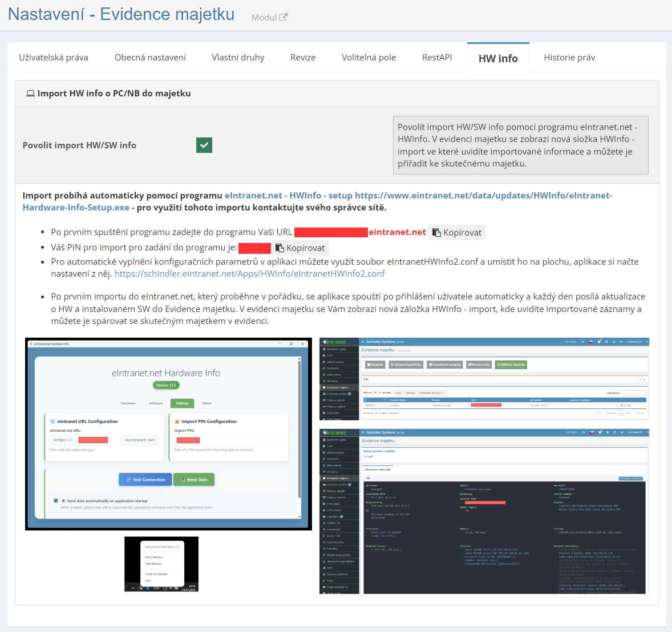Viewport: 672px width, 632px height.
Task: Click the red eintranet.net URL text
Action: click(x=397, y=232)
